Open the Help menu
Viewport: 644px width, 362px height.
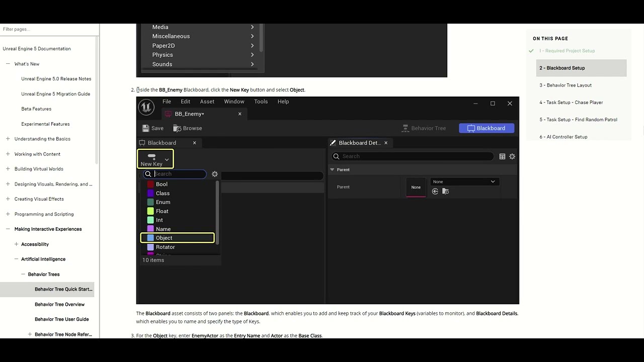coord(283,102)
